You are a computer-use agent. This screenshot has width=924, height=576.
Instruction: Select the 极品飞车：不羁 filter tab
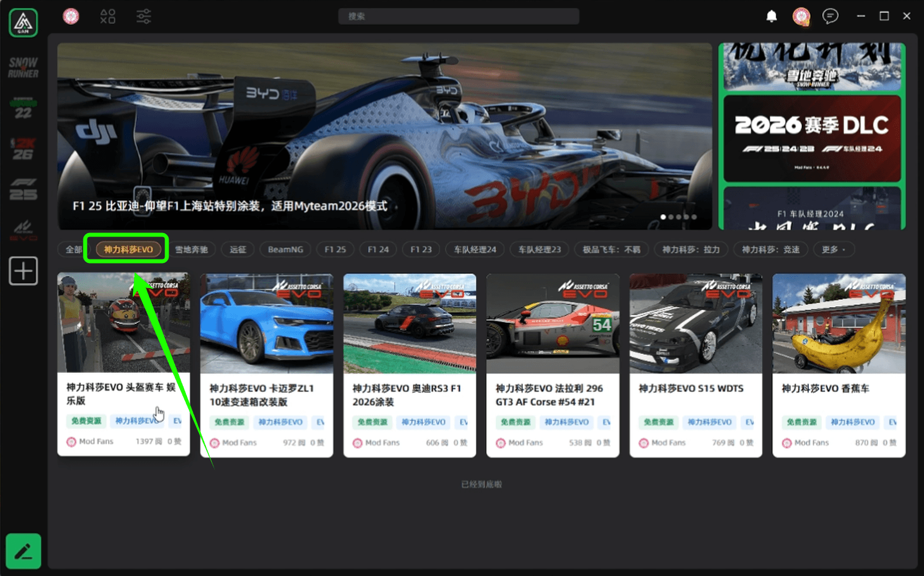pos(611,249)
